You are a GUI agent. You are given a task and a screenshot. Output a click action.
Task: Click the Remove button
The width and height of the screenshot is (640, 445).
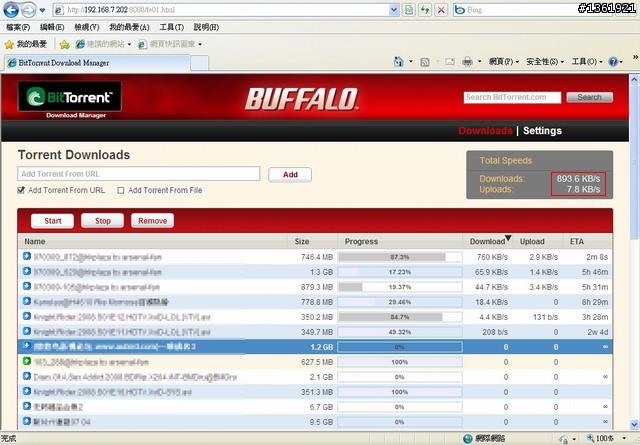click(152, 221)
